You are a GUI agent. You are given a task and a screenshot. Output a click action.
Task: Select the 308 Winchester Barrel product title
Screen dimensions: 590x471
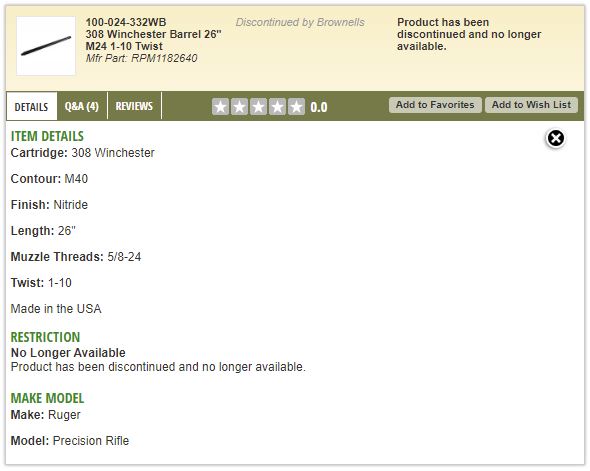(154, 40)
